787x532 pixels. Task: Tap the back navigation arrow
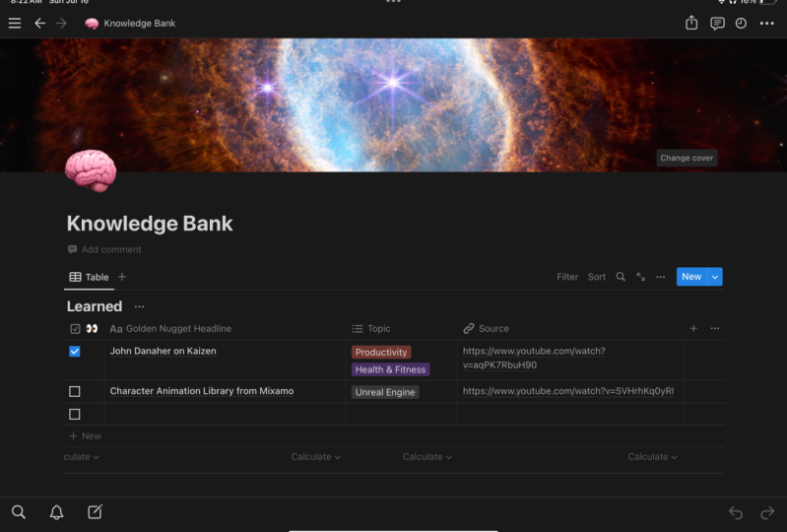pyautogui.click(x=40, y=23)
